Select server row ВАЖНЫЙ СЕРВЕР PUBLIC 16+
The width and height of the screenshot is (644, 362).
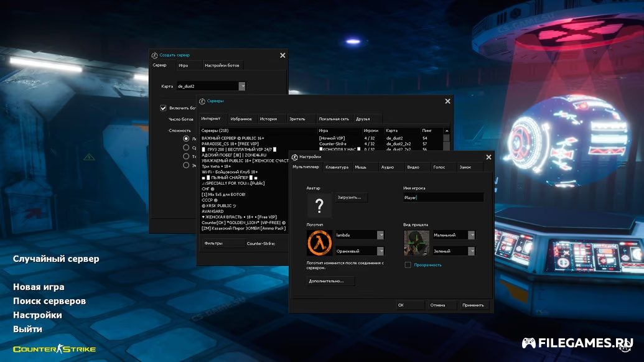click(322, 138)
